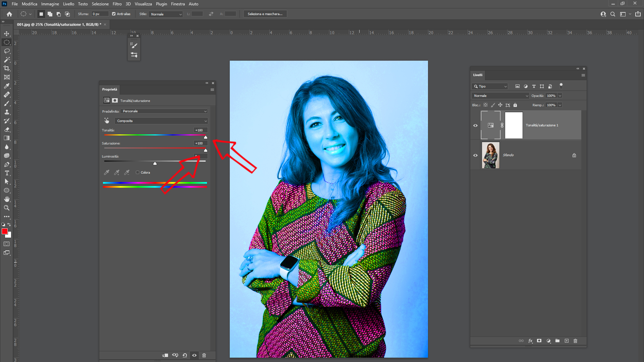
Task: Click the Livelli panel tab
Action: [x=478, y=75]
